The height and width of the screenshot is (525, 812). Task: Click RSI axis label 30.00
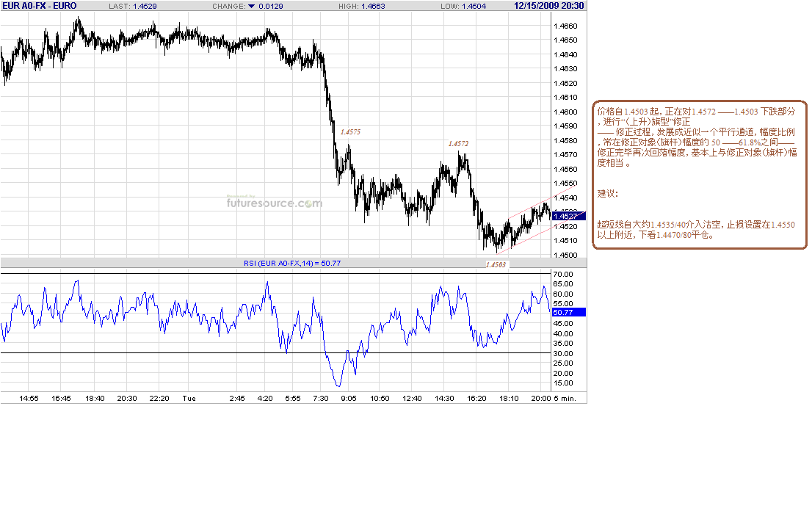[563, 353]
